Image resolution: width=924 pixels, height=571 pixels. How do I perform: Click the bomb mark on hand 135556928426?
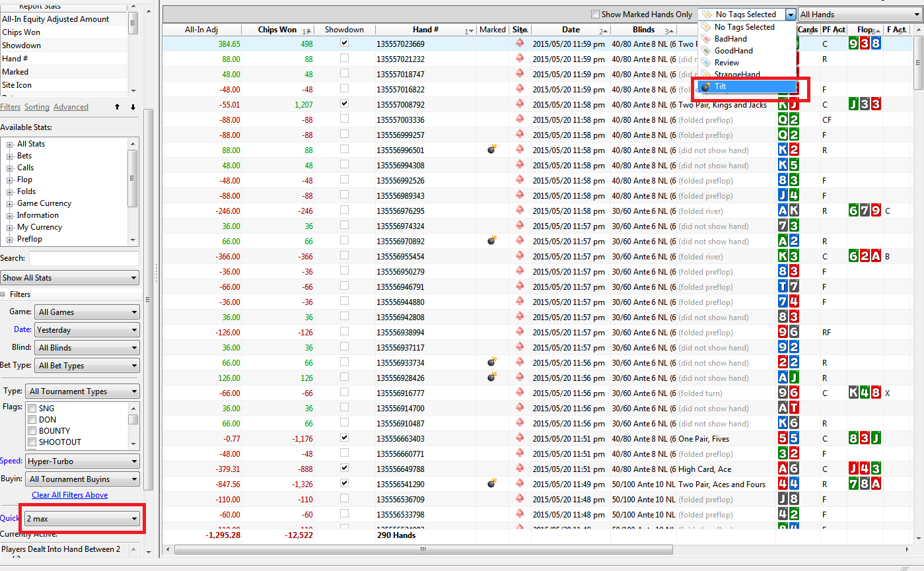(x=491, y=378)
